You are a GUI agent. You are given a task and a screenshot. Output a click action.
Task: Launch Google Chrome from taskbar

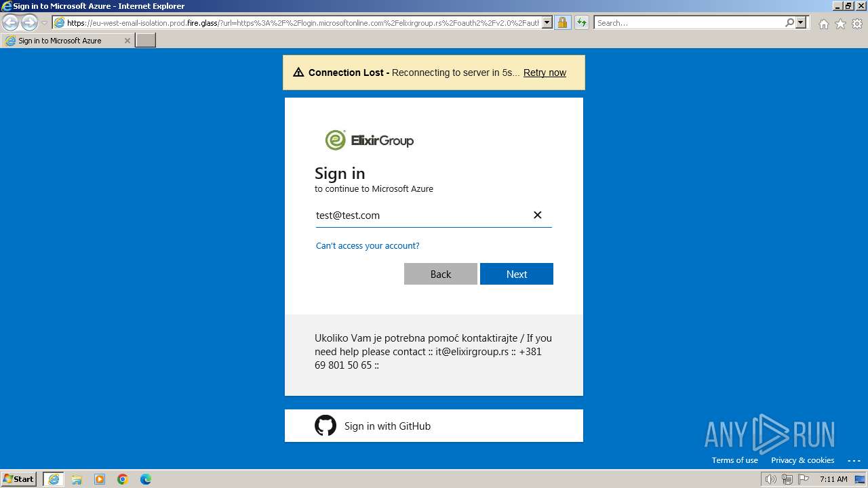(123, 479)
